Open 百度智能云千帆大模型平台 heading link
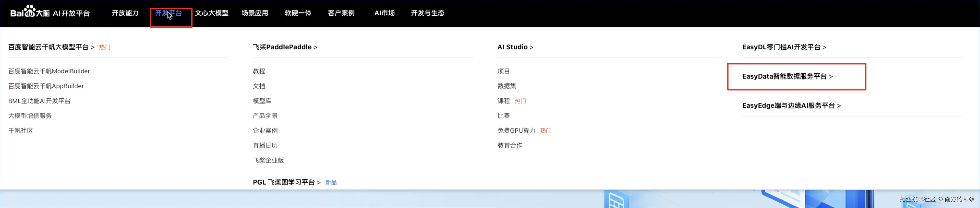980x208 pixels. click(x=51, y=47)
